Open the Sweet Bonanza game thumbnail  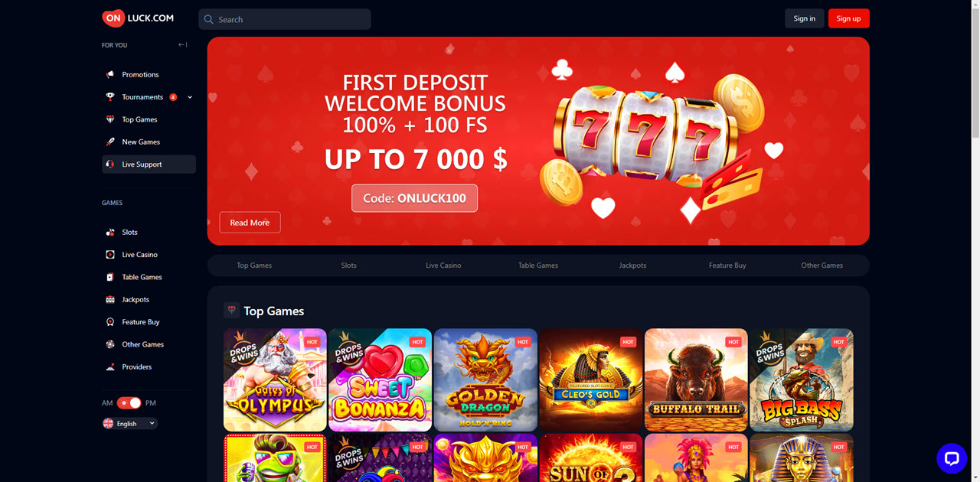381,380
